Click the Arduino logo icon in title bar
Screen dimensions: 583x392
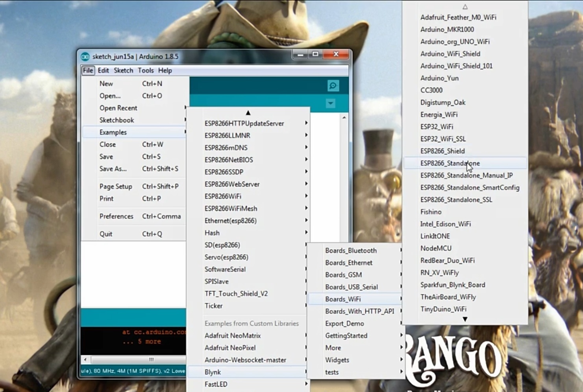click(x=85, y=57)
